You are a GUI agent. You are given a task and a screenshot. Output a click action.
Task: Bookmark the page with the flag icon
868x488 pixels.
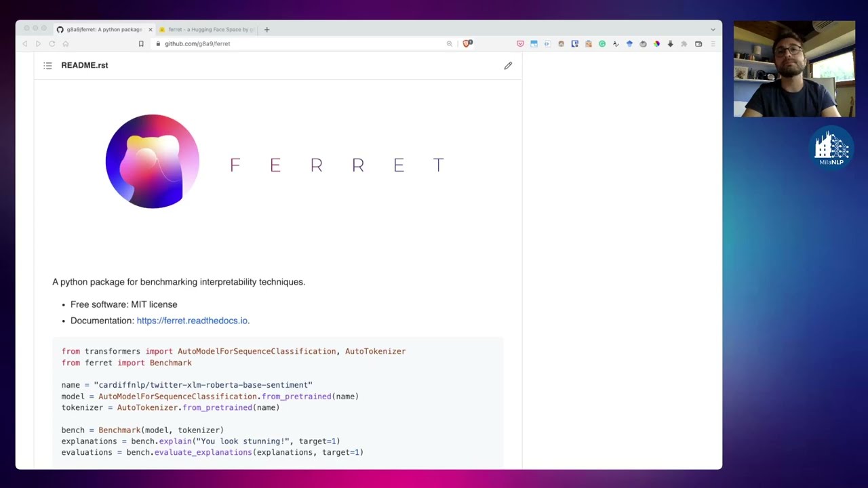140,43
